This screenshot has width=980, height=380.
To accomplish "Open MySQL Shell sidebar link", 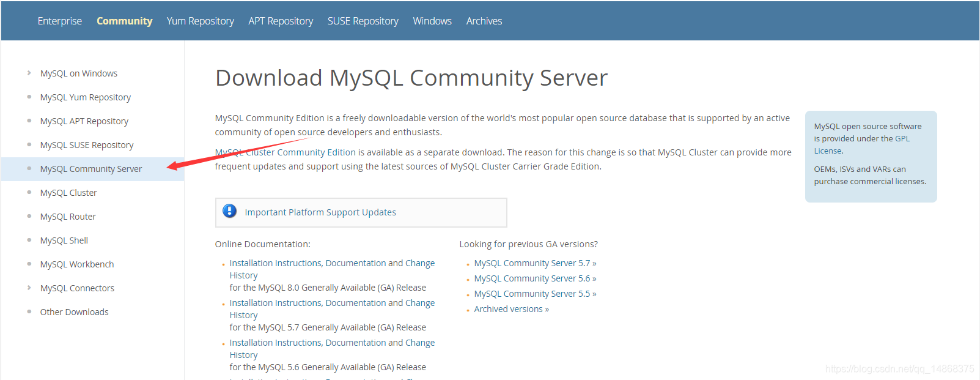I will [64, 240].
